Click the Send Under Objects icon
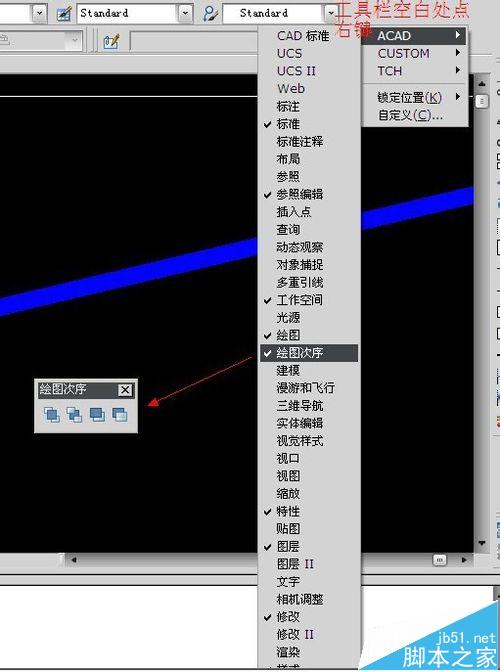Viewport: 500px width, 672px height. pos(120,414)
